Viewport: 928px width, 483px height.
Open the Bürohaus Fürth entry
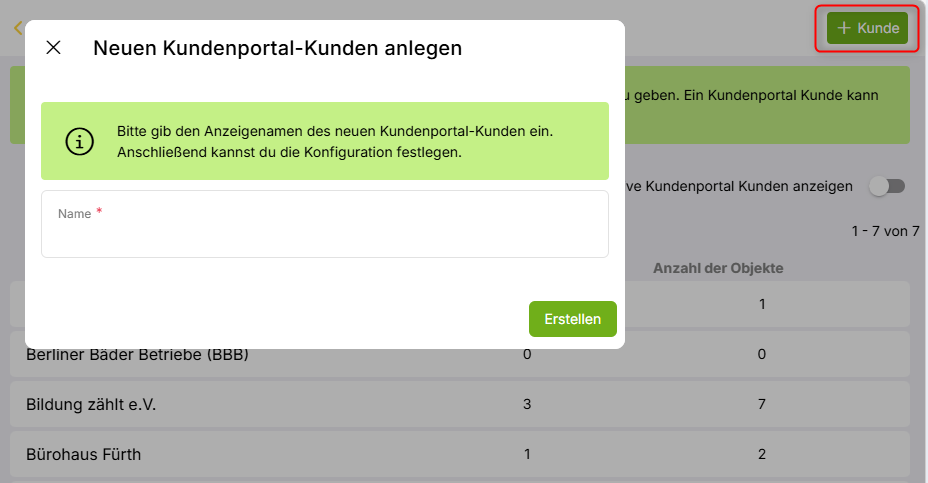(84, 454)
